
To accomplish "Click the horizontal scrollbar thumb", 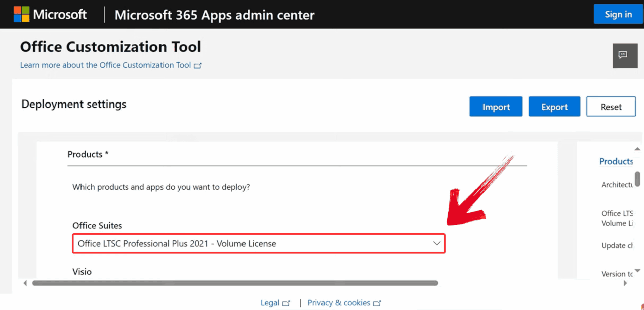I will [234, 283].
